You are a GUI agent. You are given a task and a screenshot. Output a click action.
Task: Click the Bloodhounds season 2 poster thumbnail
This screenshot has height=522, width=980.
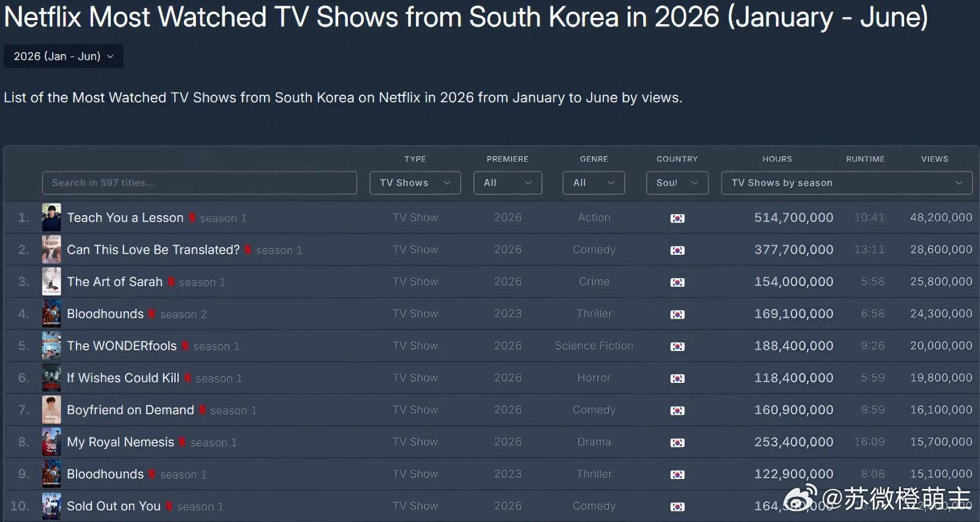(x=51, y=314)
